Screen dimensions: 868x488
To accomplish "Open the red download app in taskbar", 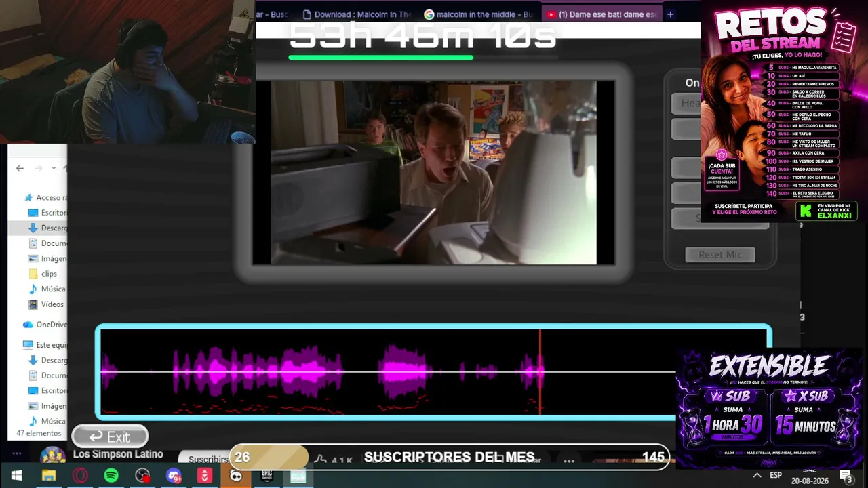I will click(205, 476).
